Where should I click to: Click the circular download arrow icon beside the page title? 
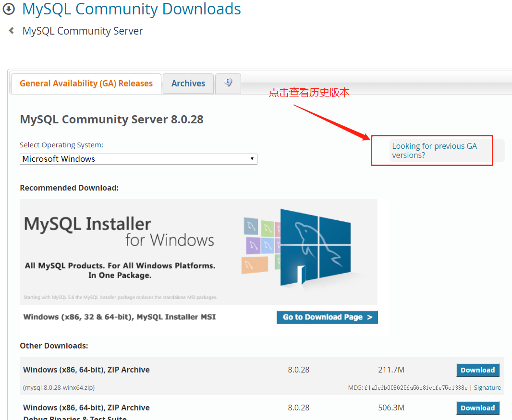pos(9,9)
